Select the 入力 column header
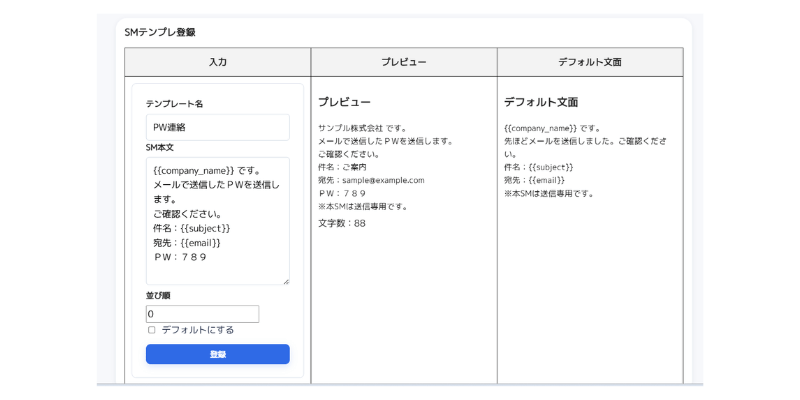This screenshot has width=800, height=400. click(217, 62)
